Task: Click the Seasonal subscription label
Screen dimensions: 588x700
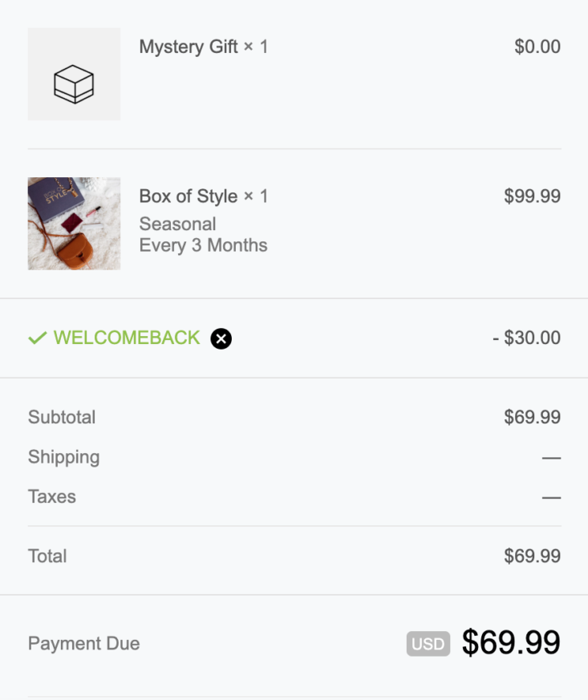Action: click(x=178, y=224)
